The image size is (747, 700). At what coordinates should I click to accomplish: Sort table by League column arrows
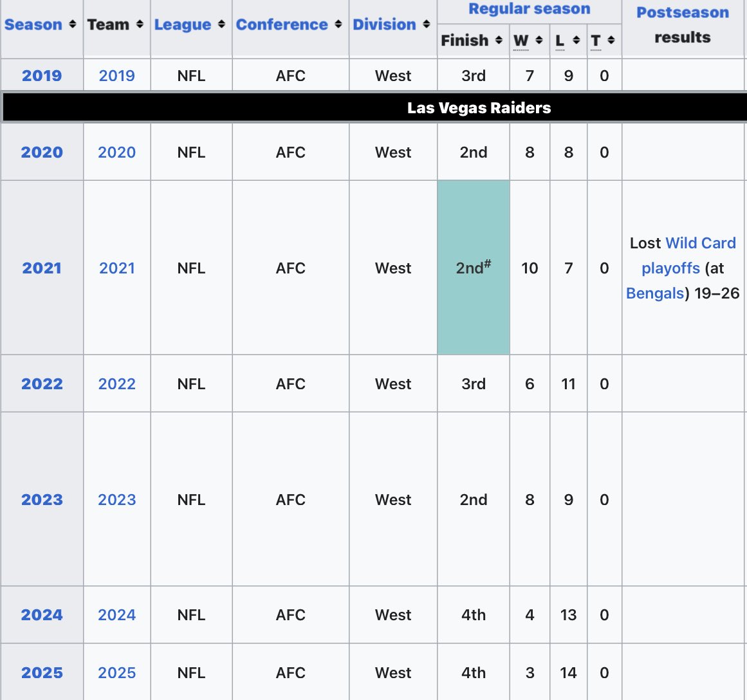[221, 24]
